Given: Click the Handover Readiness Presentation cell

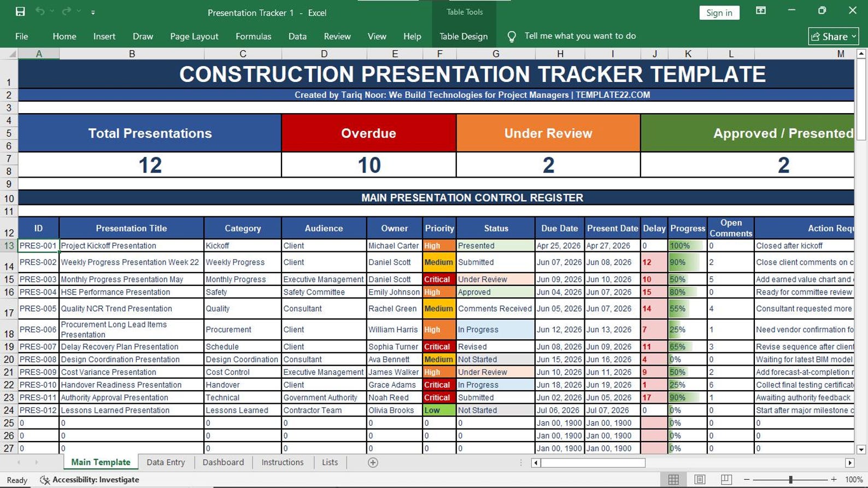Looking at the screenshot, I should 132,385.
